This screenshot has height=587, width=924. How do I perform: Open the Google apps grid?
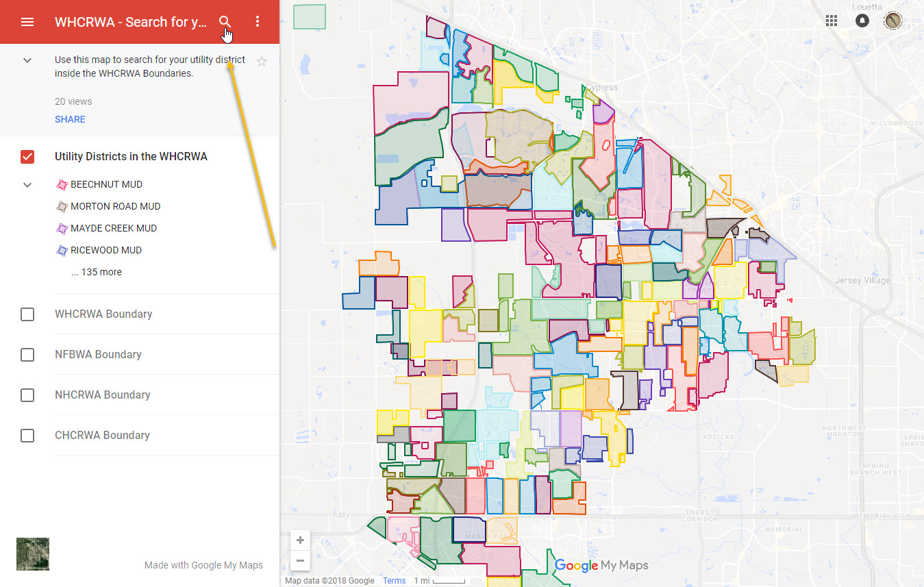pyautogui.click(x=832, y=21)
